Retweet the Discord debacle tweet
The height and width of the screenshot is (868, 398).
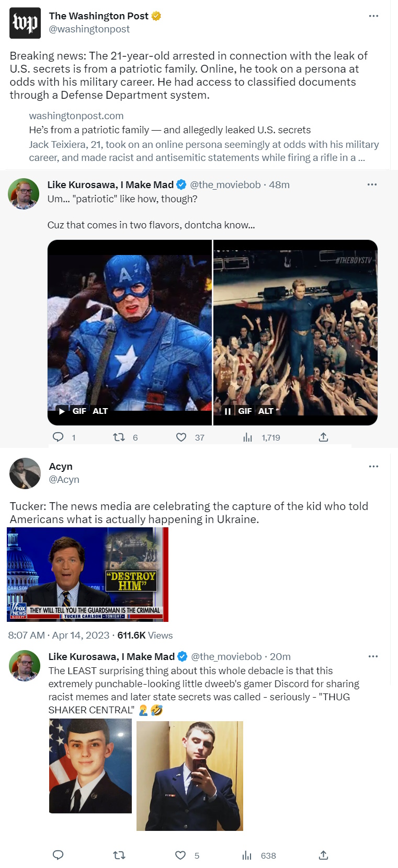click(119, 855)
